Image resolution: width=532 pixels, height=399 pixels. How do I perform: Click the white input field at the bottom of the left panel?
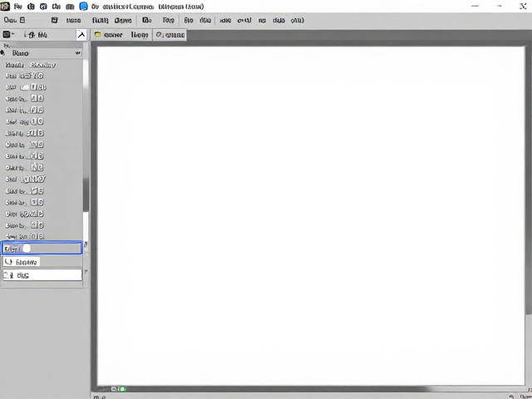(42, 275)
